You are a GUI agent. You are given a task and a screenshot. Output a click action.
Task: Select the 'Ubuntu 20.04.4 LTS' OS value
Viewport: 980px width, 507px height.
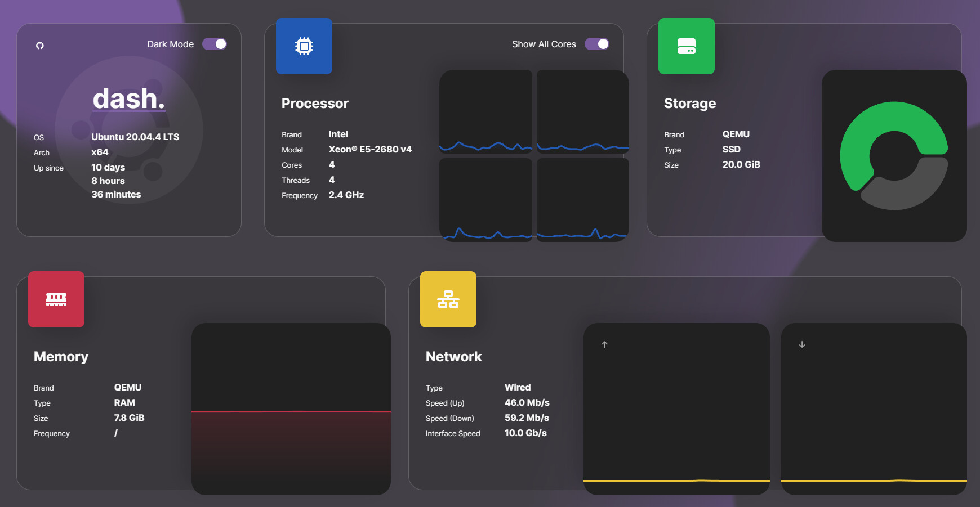(135, 137)
